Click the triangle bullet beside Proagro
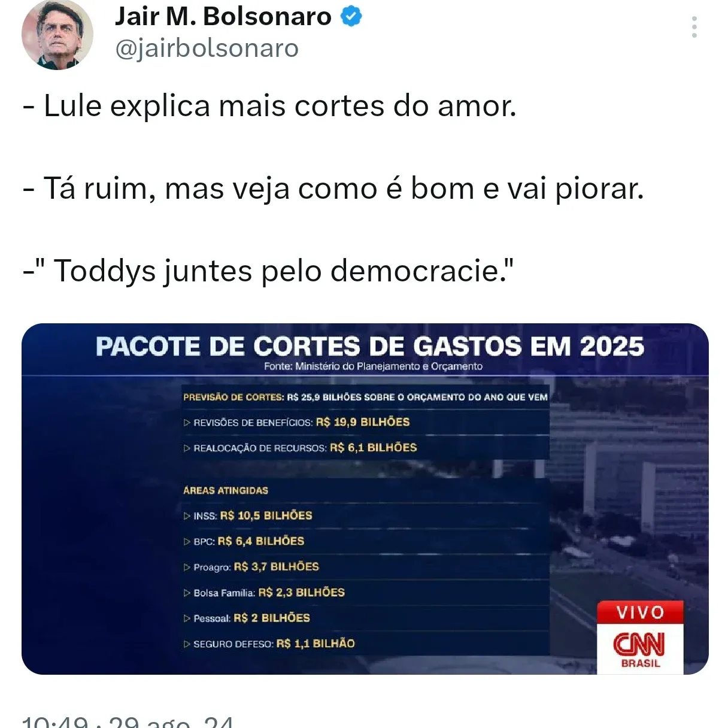 click(187, 568)
